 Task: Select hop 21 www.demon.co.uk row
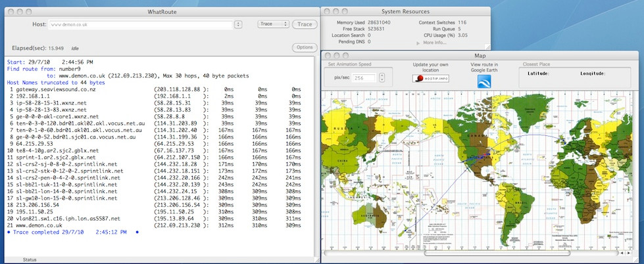tap(155, 225)
